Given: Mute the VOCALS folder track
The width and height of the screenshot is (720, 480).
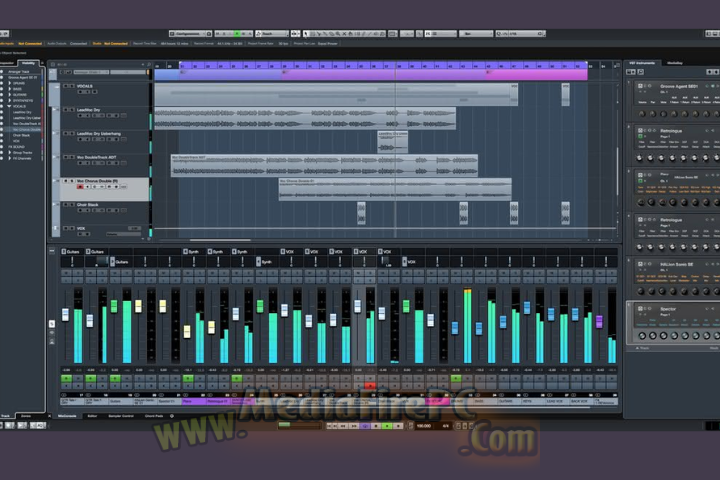Looking at the screenshot, I should tap(66, 86).
